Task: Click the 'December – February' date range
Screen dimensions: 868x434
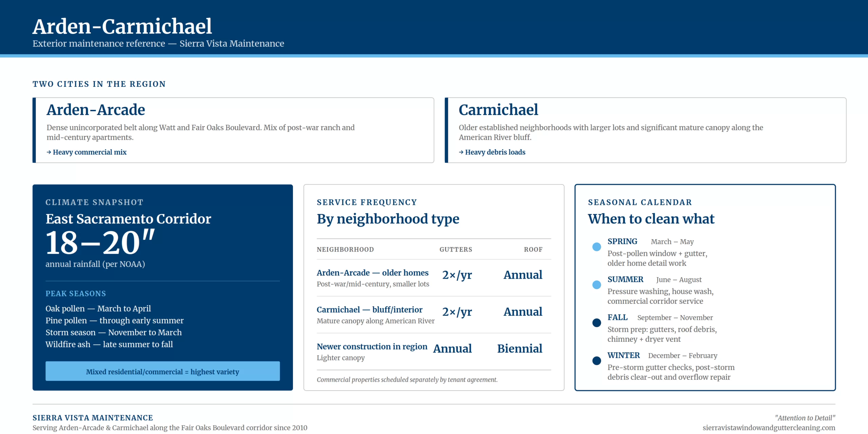Action: pos(683,356)
